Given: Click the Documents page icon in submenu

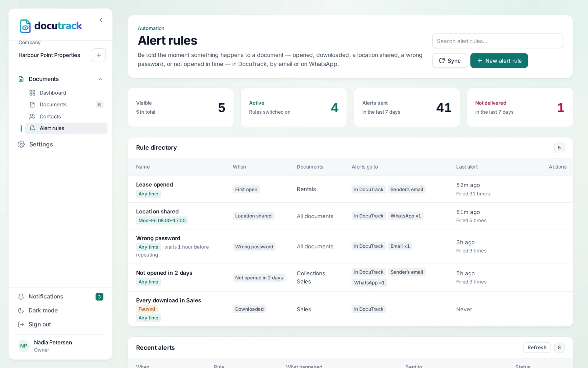Looking at the screenshot, I should [x=32, y=105].
